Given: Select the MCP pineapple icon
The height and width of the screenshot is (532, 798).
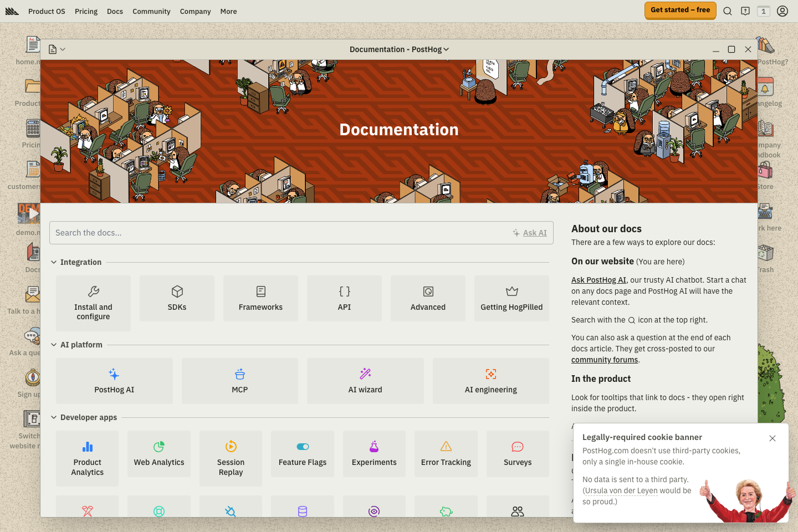Looking at the screenshot, I should point(239,373).
